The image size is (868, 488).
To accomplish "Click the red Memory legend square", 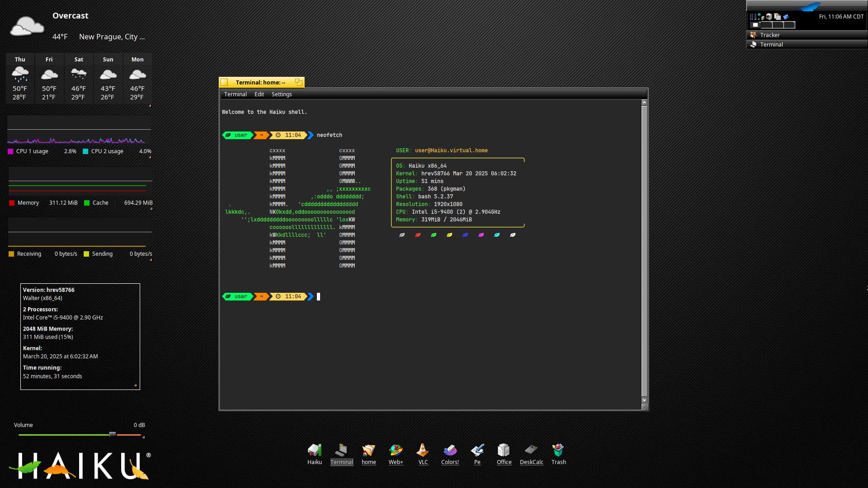I will 12,203.
